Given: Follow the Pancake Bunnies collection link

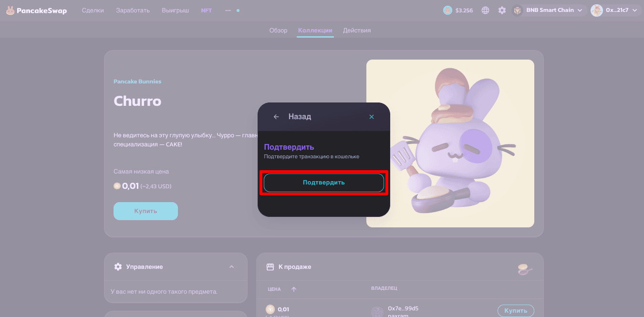Looking at the screenshot, I should [x=137, y=82].
